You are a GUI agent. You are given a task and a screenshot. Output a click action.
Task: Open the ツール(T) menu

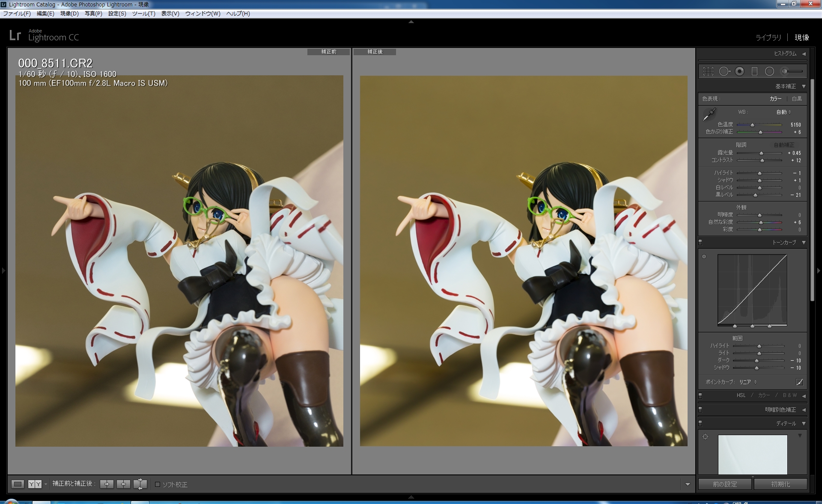click(x=143, y=14)
